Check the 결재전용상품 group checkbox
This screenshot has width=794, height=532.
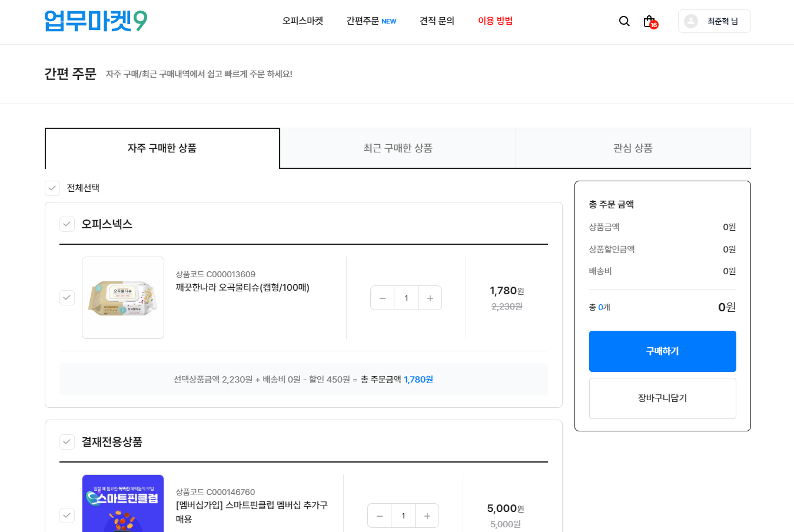tap(67, 442)
